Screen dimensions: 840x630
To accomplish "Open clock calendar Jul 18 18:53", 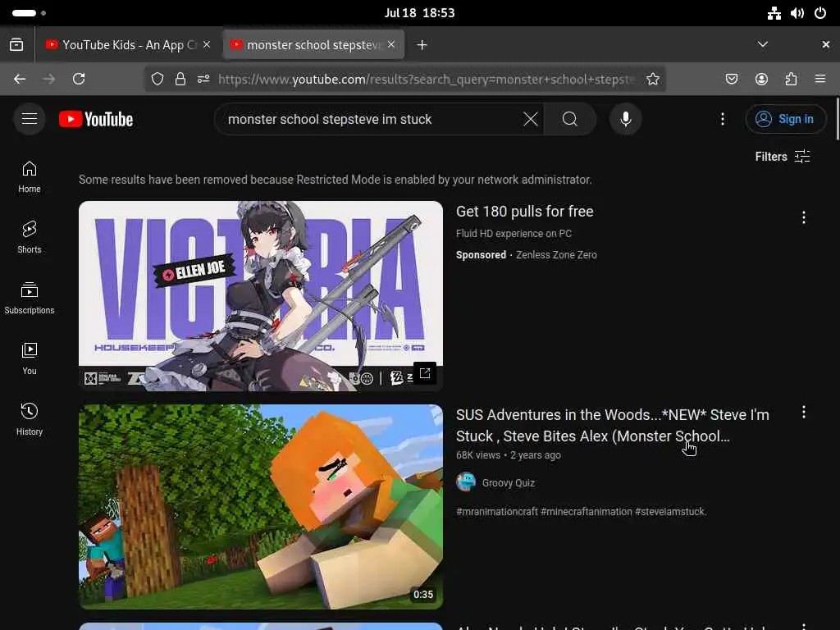I will click(419, 13).
